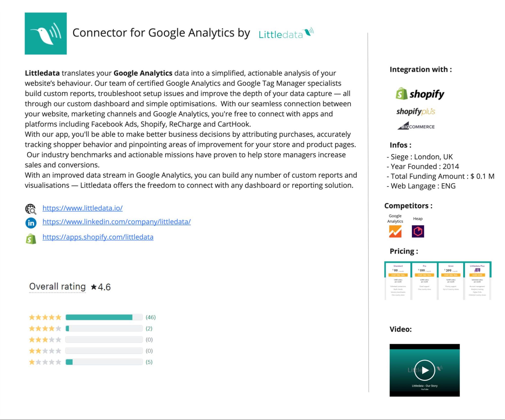Click the five-star rating bar

104,317
